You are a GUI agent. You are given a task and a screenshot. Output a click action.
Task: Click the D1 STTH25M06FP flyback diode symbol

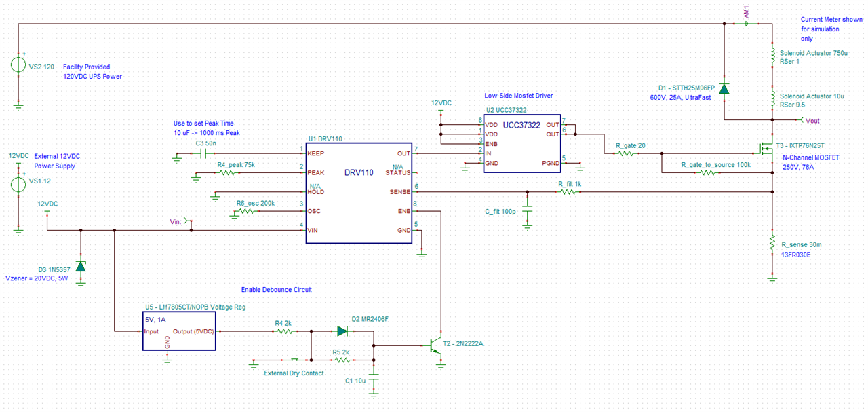click(724, 88)
